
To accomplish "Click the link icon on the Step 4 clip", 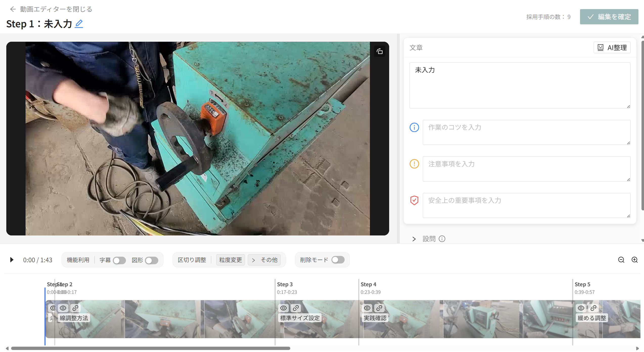I will coord(379,308).
